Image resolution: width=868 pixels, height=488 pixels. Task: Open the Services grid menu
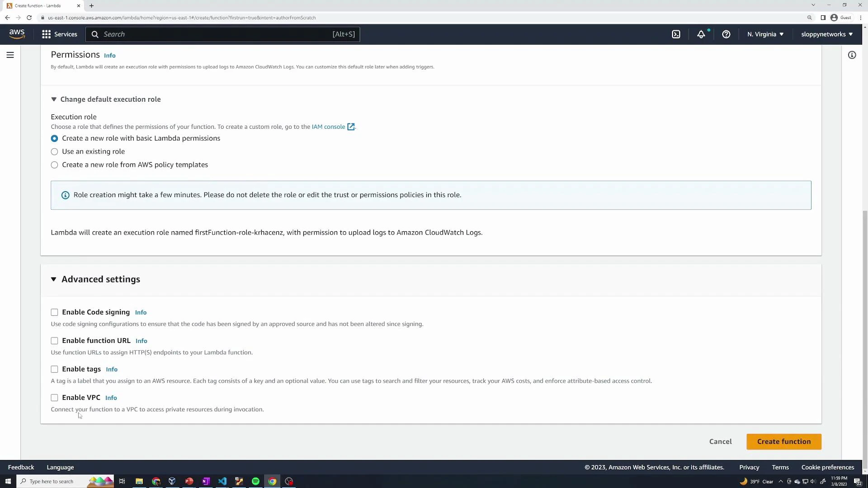pyautogui.click(x=59, y=34)
